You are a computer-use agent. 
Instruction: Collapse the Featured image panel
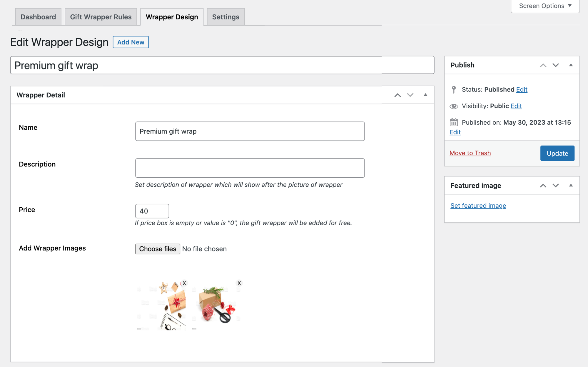tap(571, 186)
